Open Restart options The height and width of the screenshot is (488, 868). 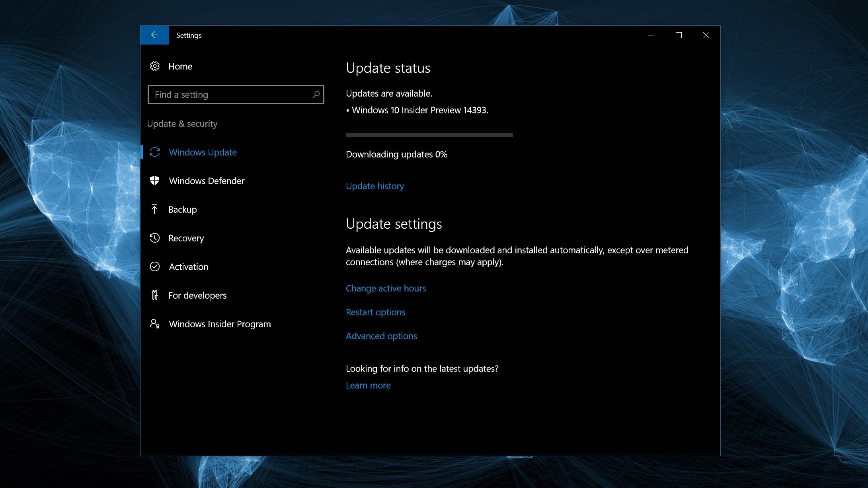375,312
